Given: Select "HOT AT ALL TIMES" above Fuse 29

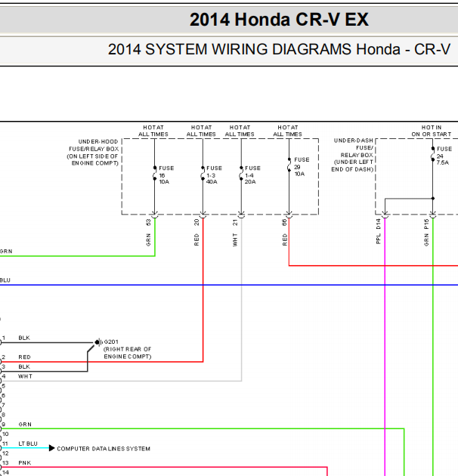Looking at the screenshot, I should pyautogui.click(x=288, y=131).
